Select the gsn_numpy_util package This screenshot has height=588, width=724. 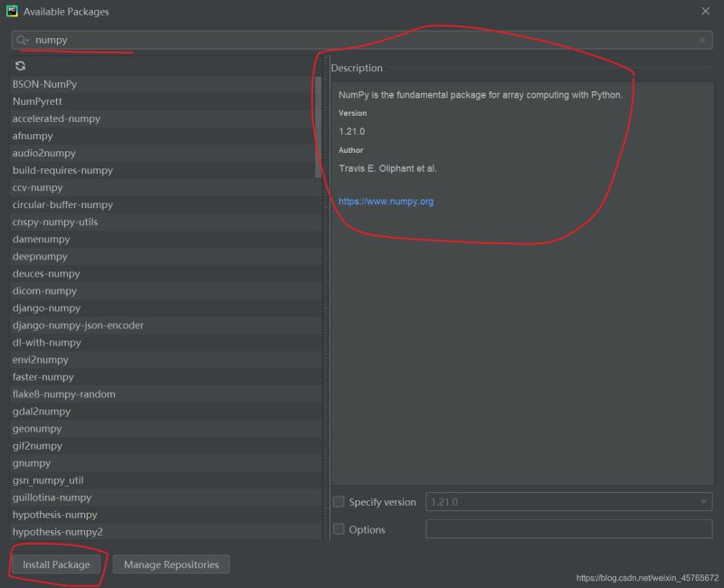[x=47, y=480]
